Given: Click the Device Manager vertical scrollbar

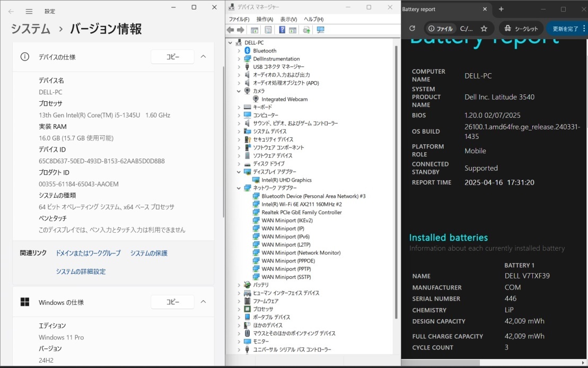Looking at the screenshot, I should [x=396, y=182].
